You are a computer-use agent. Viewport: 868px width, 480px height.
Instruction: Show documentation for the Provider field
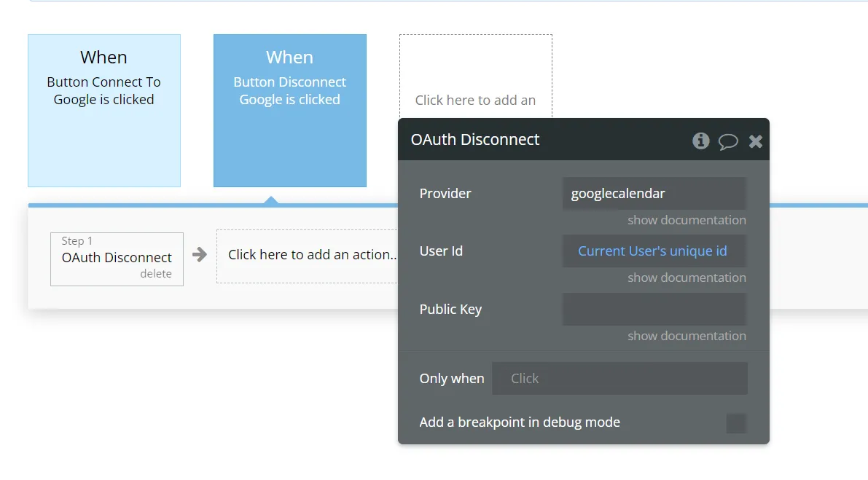687,220
